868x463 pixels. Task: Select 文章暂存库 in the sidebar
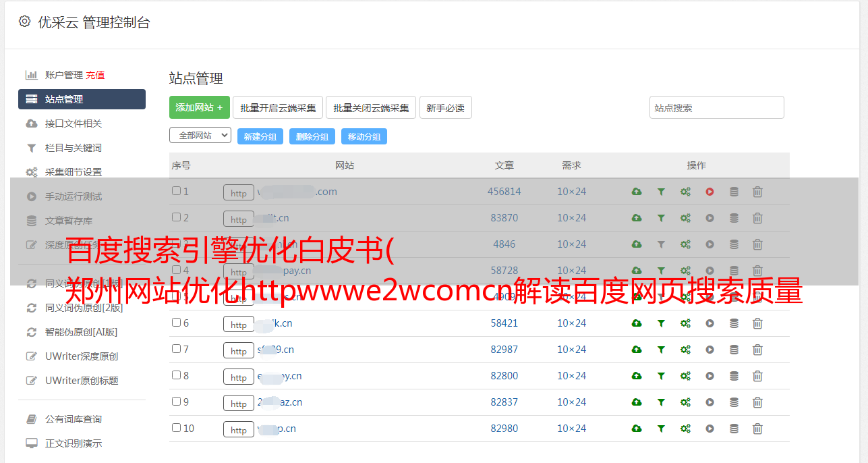pyautogui.click(x=69, y=221)
